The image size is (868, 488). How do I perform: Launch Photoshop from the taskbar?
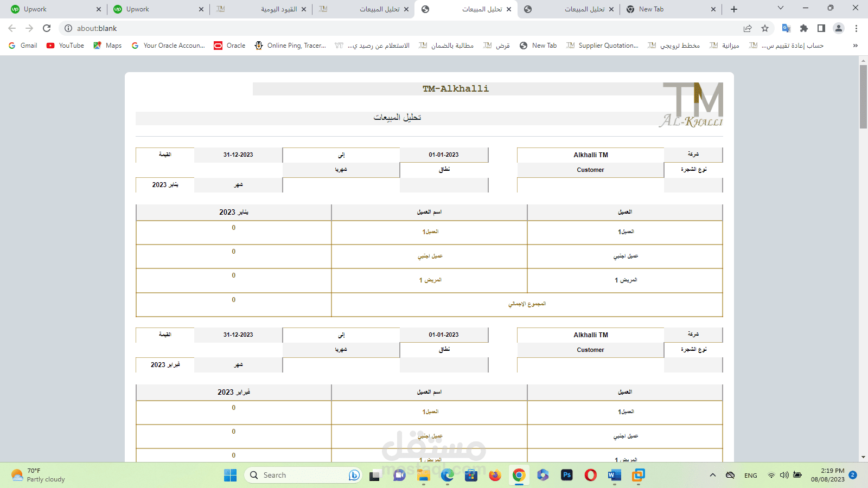[567, 475]
